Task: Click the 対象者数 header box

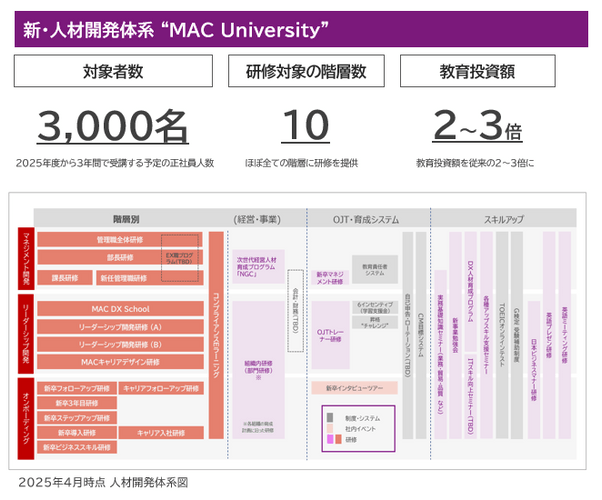Action: pyautogui.click(x=113, y=71)
